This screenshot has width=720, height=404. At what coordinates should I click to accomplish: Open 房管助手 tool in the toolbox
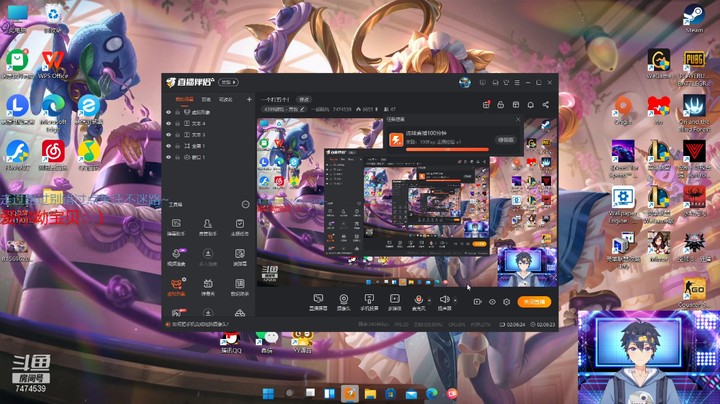pos(208,227)
